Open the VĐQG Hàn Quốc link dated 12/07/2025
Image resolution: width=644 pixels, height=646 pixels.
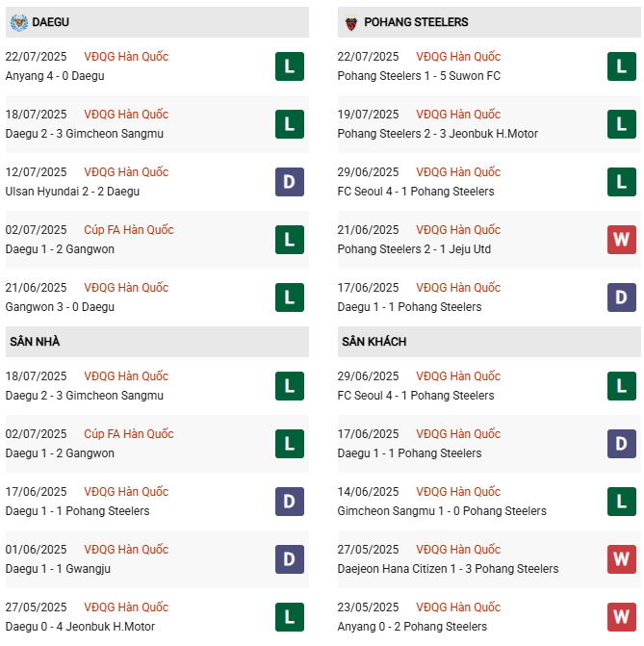[x=126, y=172]
